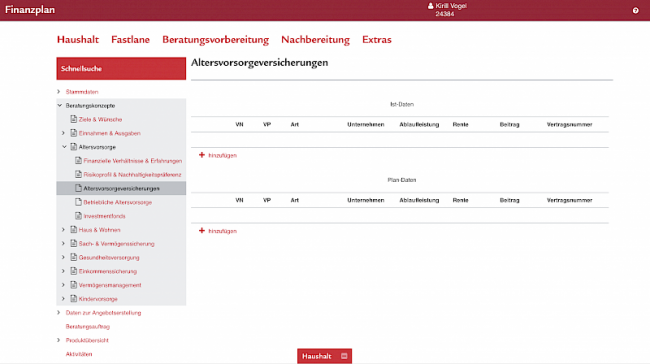
Task: Expand the Gesundheitsversorgung node
Action: point(63,257)
